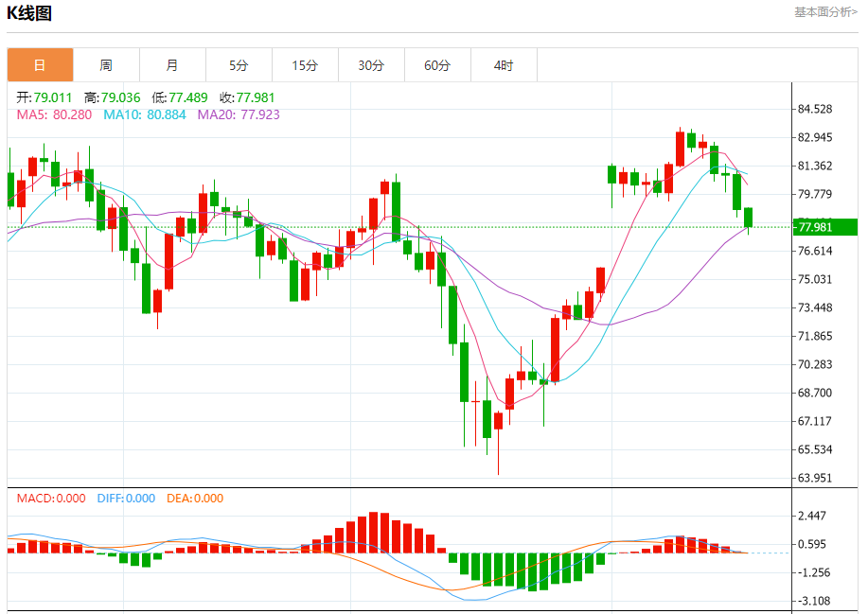Open the 15分 interval tab

pos(305,65)
